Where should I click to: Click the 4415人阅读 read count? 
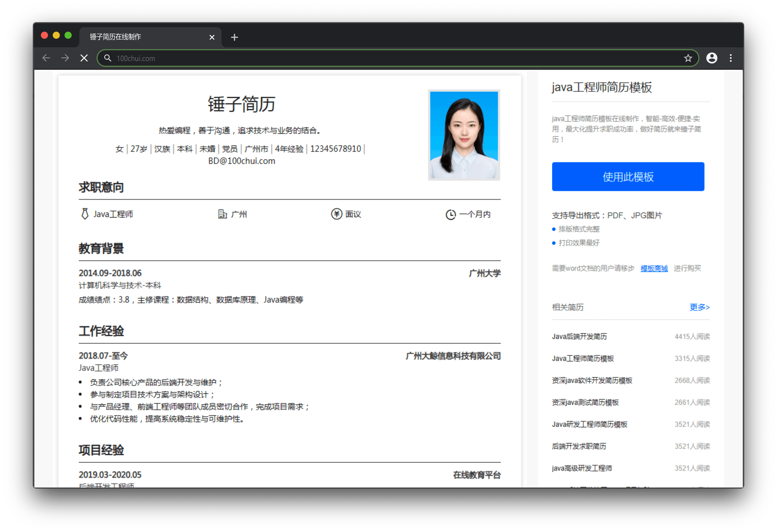[692, 336]
